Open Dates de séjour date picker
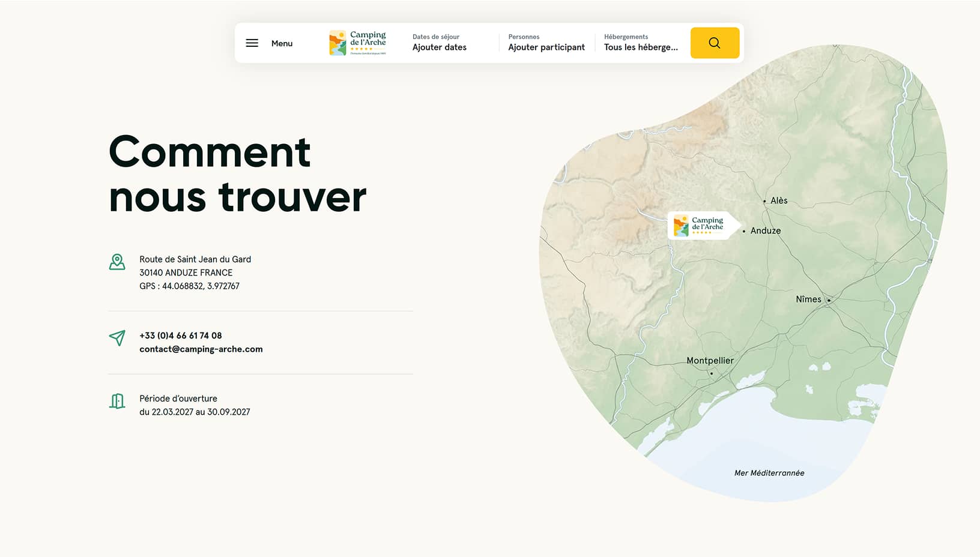 440,43
